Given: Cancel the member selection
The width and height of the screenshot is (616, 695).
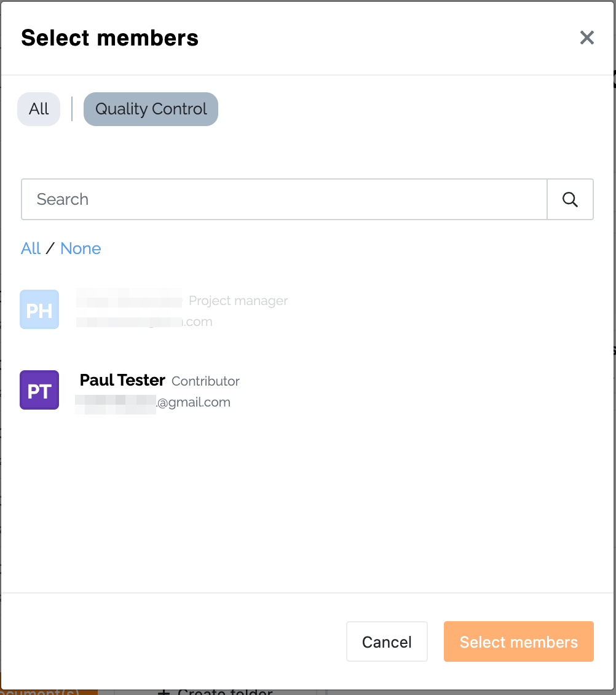Looking at the screenshot, I should [387, 642].
